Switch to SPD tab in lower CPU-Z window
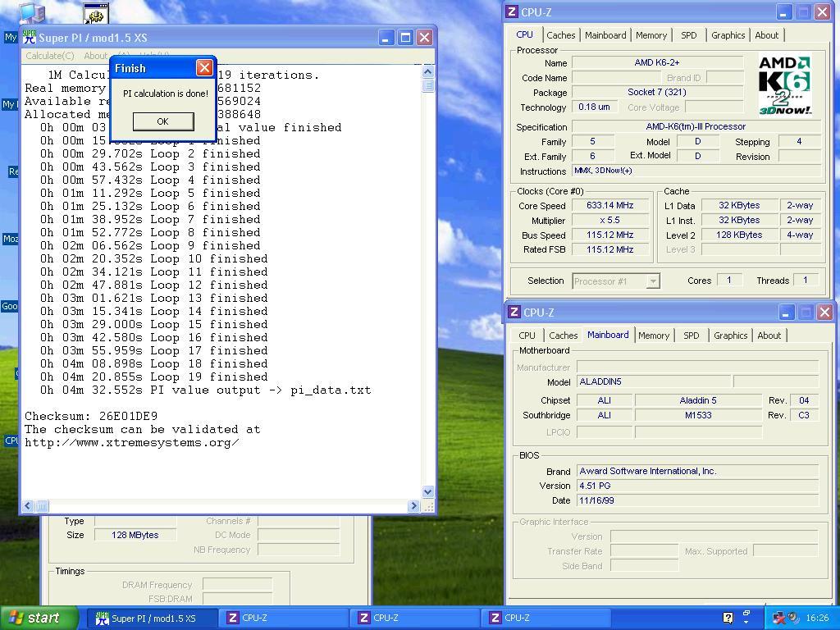The image size is (840, 630). pyautogui.click(x=691, y=336)
